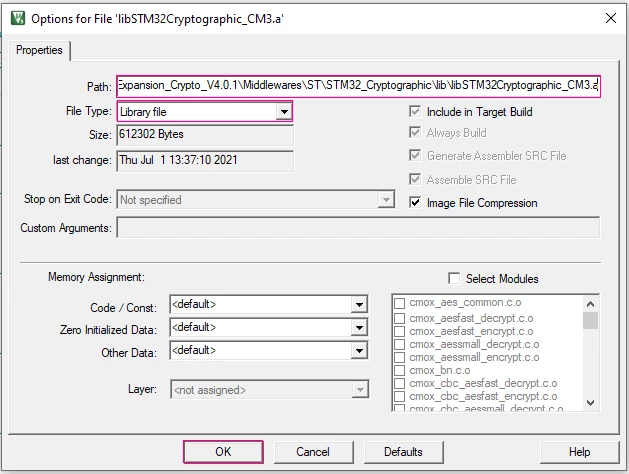Open the Other Data memory dropdown
This screenshot has width=629, height=474.
[359, 351]
